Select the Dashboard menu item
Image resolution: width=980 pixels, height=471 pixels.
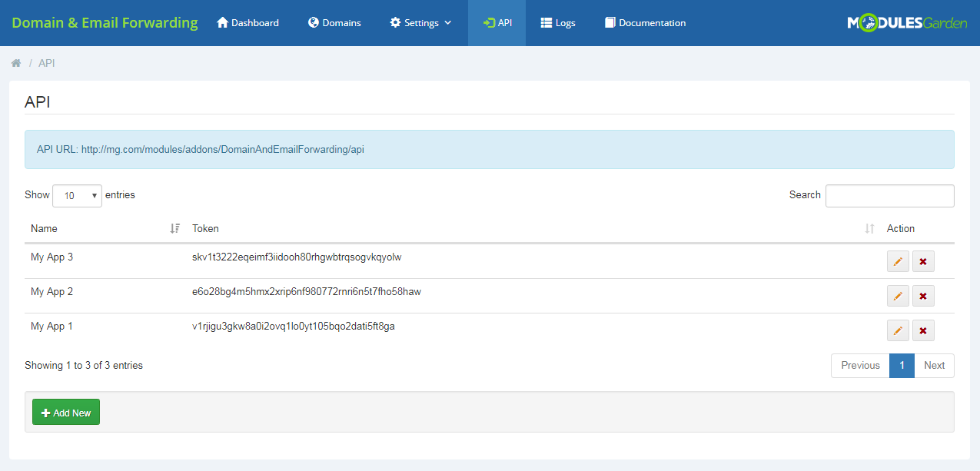[247, 22]
